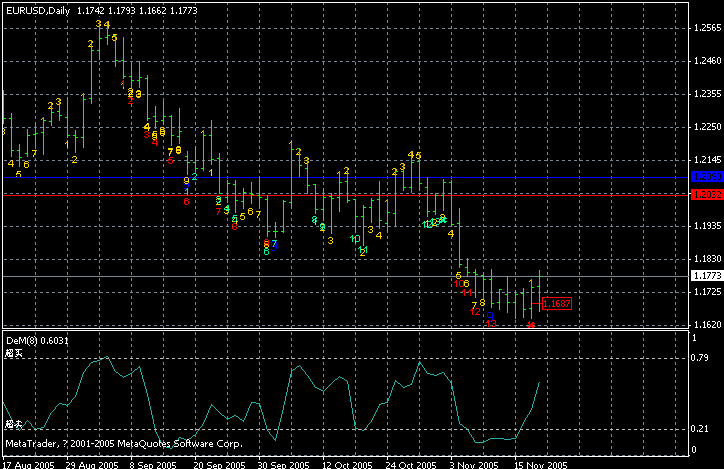The image size is (724, 469).
Task: Select the 1.1725 price scale value
Action: (x=707, y=292)
